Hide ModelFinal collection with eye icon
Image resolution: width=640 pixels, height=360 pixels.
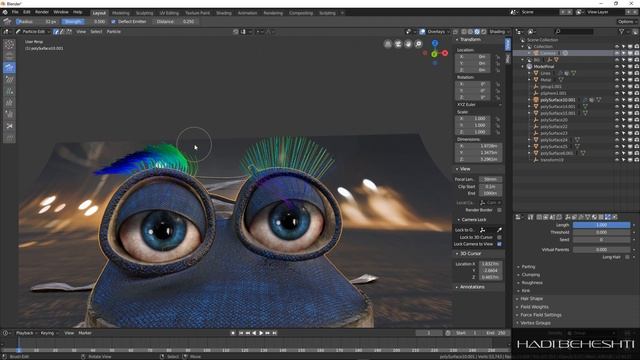(x=617, y=67)
